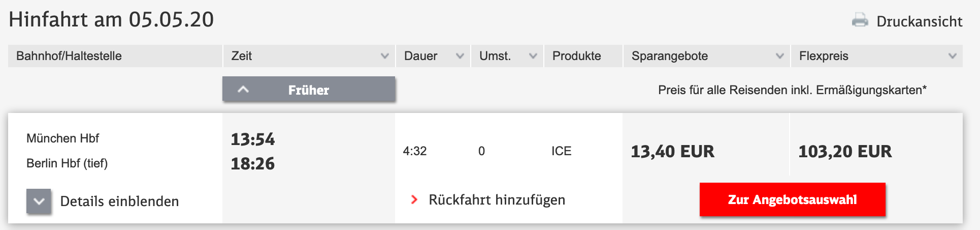
Task: Select the 13,40 EUR Sparangebot price
Action: pyautogui.click(x=672, y=151)
